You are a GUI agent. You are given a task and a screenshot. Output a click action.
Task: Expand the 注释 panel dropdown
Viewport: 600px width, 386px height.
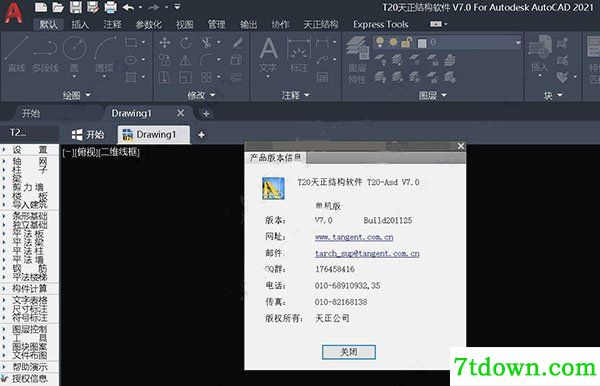point(295,95)
